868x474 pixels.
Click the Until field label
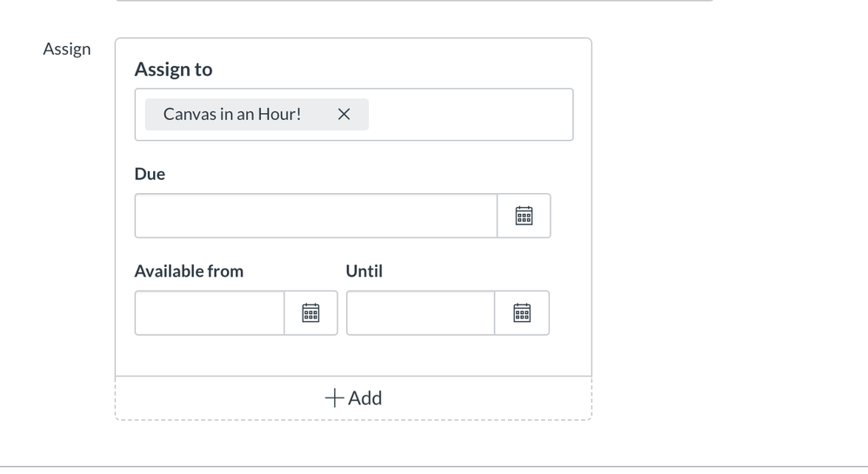pos(364,271)
